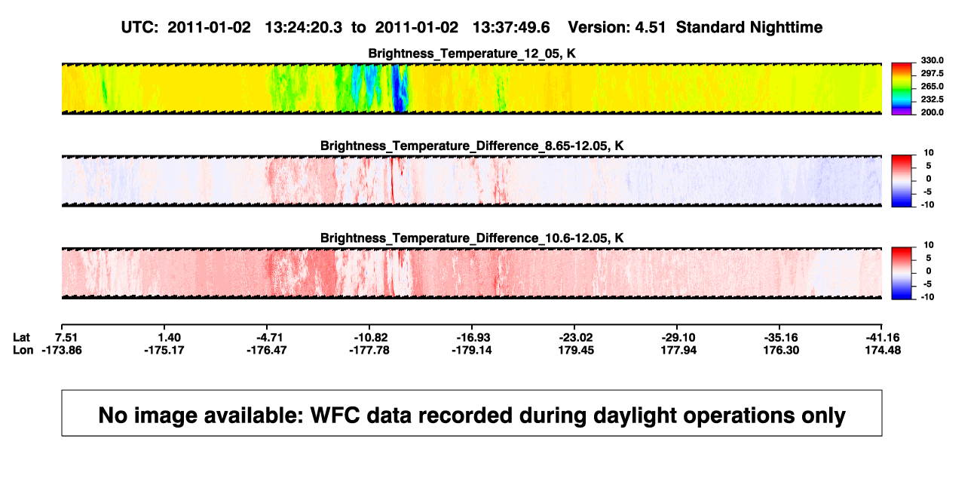Open the 8.65-12.05 difference image strip
The image size is (980, 503).
pyautogui.click(x=472, y=181)
